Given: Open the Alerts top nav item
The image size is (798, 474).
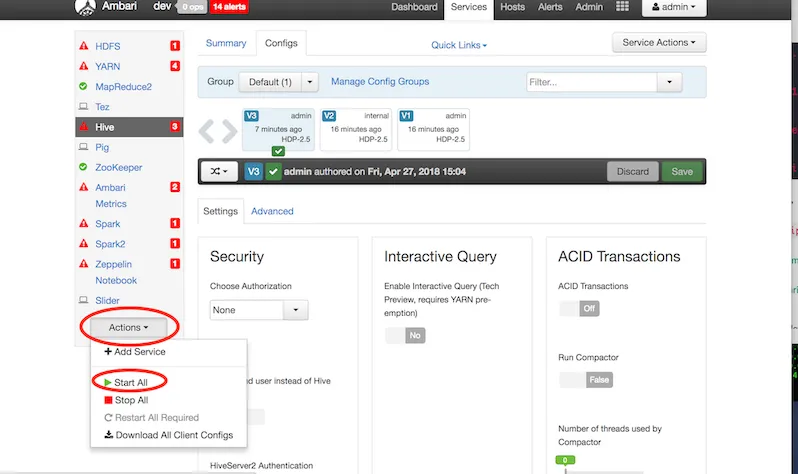Looking at the screenshot, I should (550, 7).
